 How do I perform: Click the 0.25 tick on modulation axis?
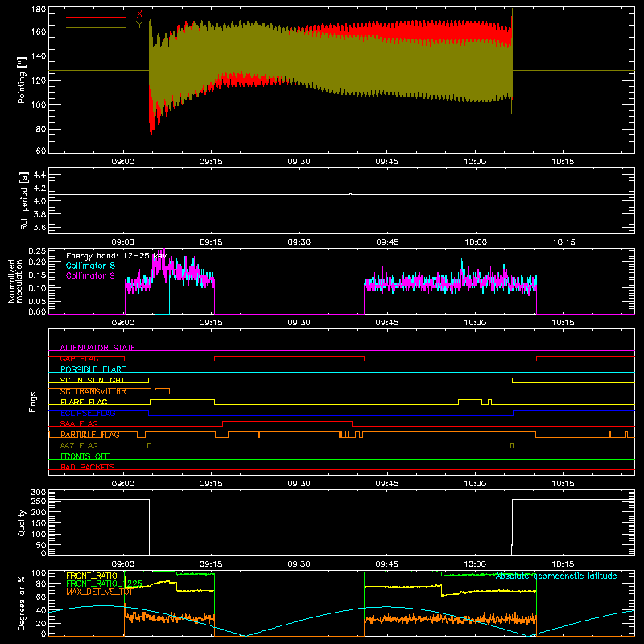[x=37, y=251]
